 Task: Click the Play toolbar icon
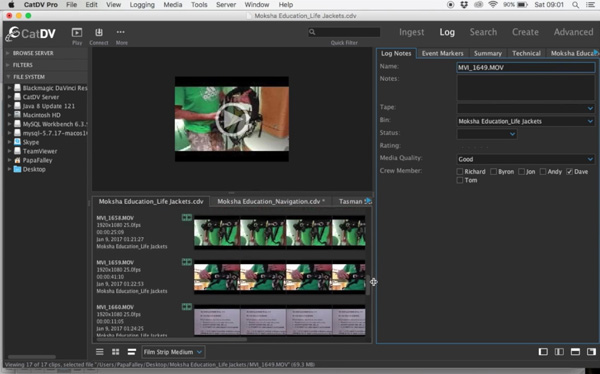[x=77, y=33]
